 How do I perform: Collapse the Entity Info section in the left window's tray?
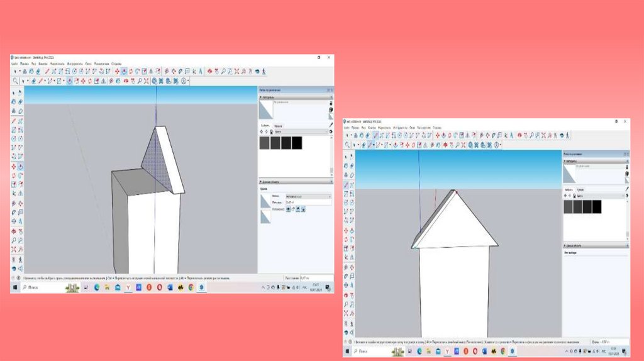[260, 182]
